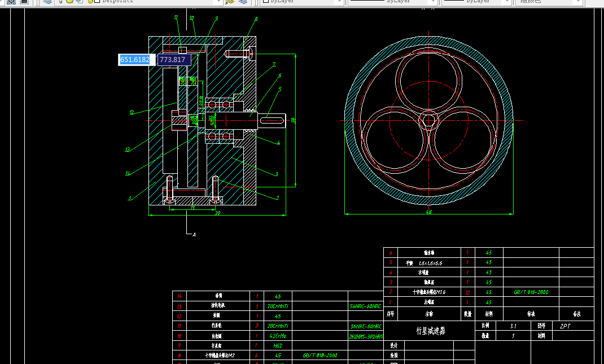Click the Defpoints layer color square

pos(98,1)
